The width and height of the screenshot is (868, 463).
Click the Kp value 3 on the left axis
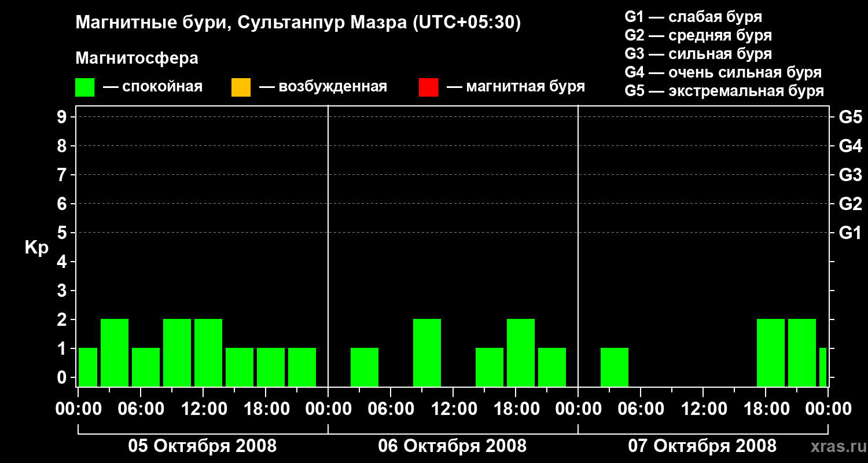[x=63, y=291]
